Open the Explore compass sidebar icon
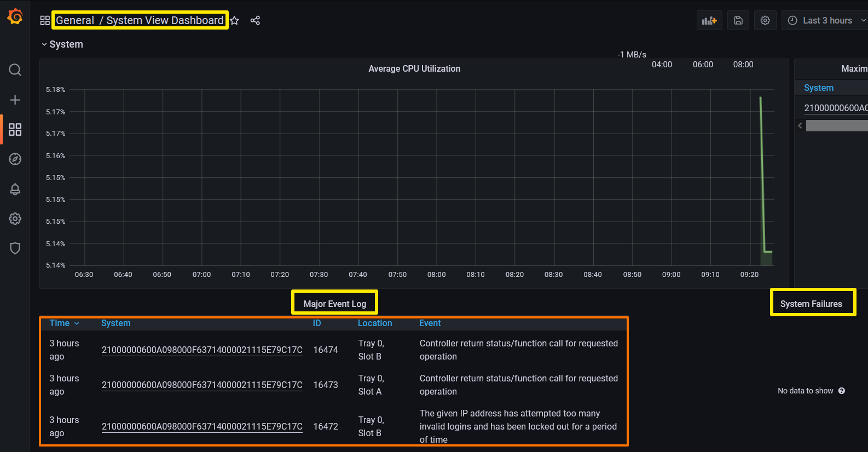This screenshot has width=868, height=452. pos(15,159)
